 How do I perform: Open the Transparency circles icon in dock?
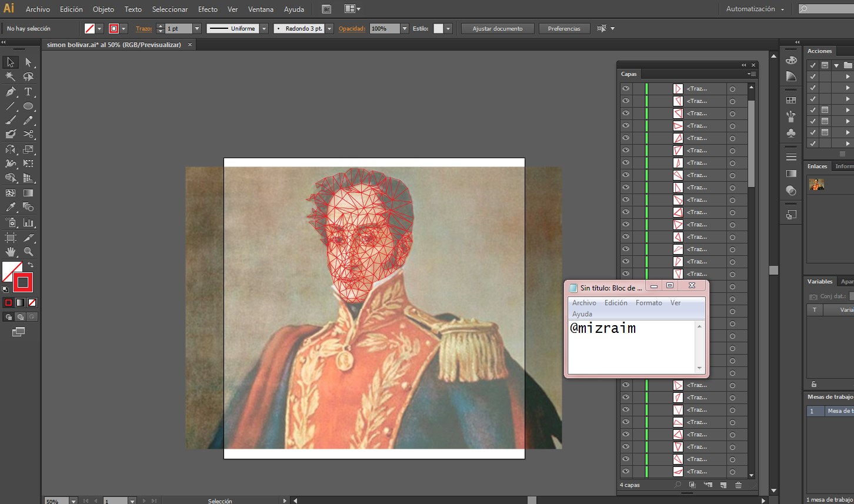[791, 190]
